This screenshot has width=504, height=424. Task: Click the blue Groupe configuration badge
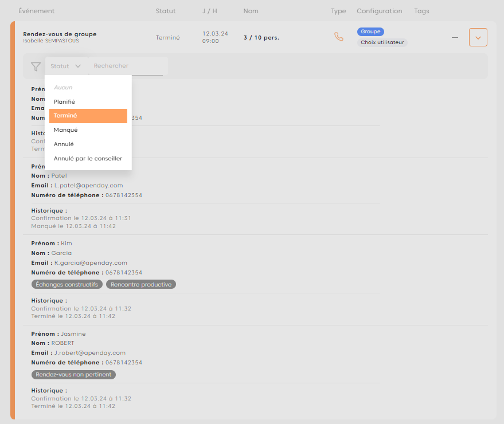coord(370,32)
